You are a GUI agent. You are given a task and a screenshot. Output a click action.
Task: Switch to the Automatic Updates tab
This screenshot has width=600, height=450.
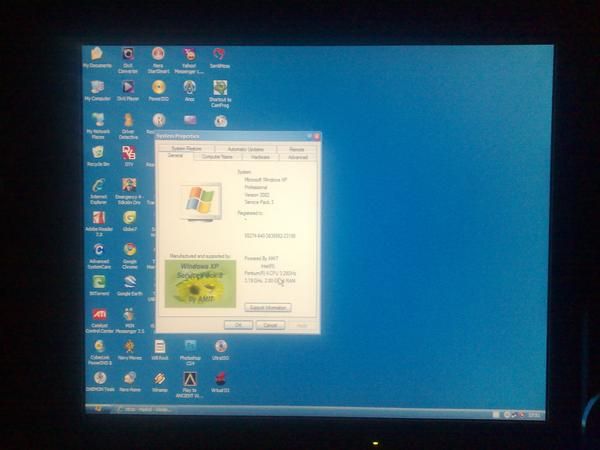point(245,149)
